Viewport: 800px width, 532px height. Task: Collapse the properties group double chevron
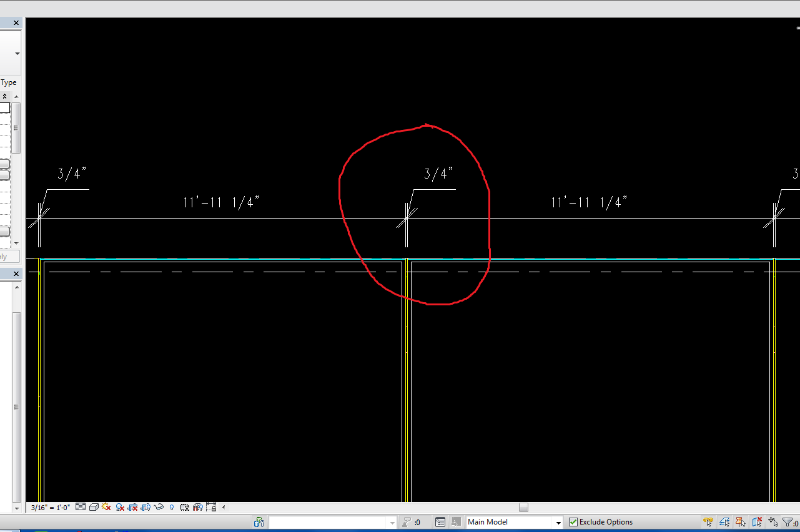coord(5,96)
